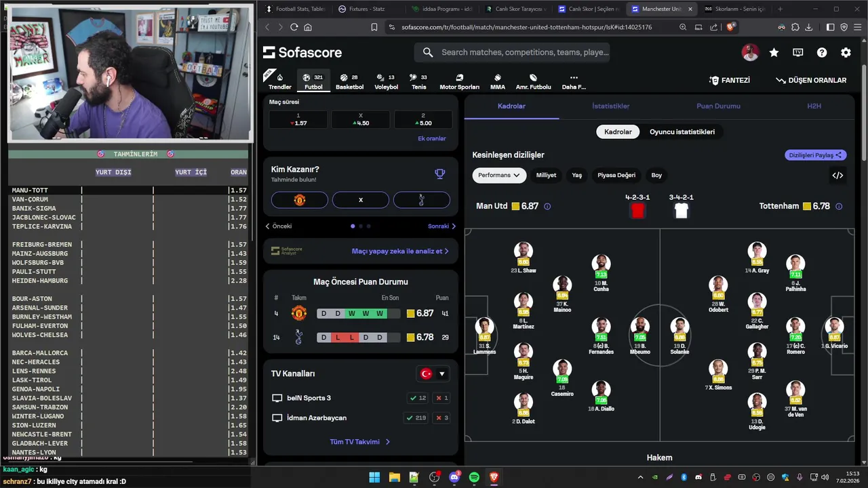Vote X draw in Kim Kazanır
This screenshot has height=488, width=868.
361,200
